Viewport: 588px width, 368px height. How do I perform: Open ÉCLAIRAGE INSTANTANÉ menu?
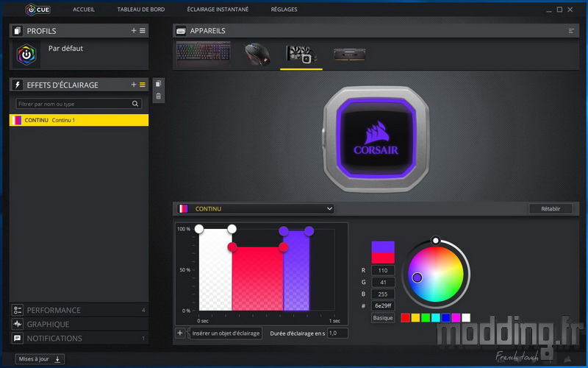[218, 10]
